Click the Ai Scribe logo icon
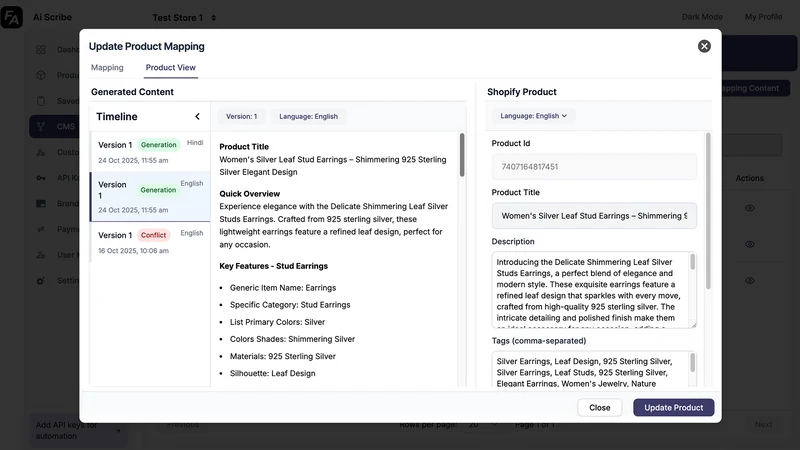The width and height of the screenshot is (800, 450). (x=11, y=17)
